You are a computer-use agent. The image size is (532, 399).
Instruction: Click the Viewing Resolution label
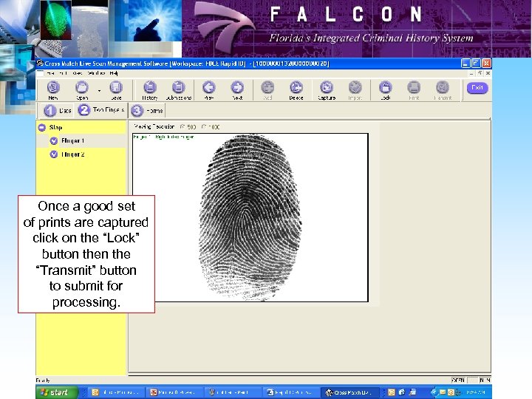click(x=154, y=126)
